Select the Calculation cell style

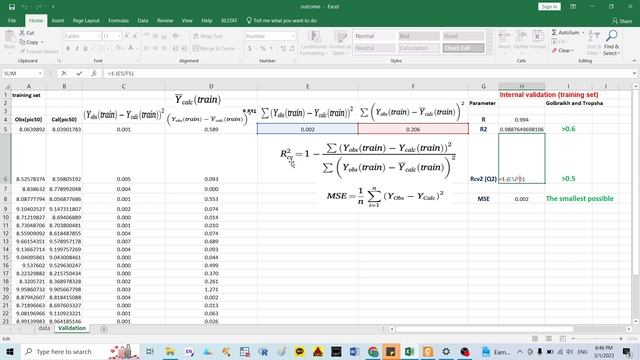tap(419, 48)
